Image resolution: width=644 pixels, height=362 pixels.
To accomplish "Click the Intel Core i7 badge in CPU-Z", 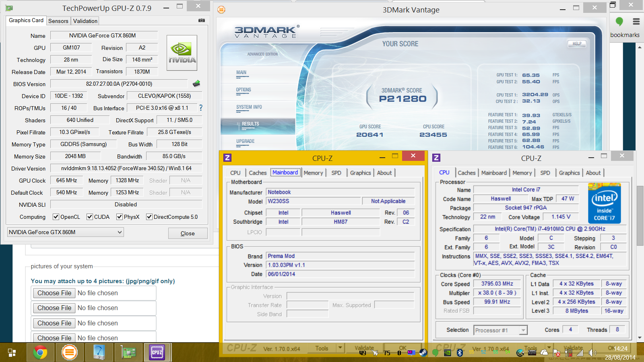I will click(604, 203).
